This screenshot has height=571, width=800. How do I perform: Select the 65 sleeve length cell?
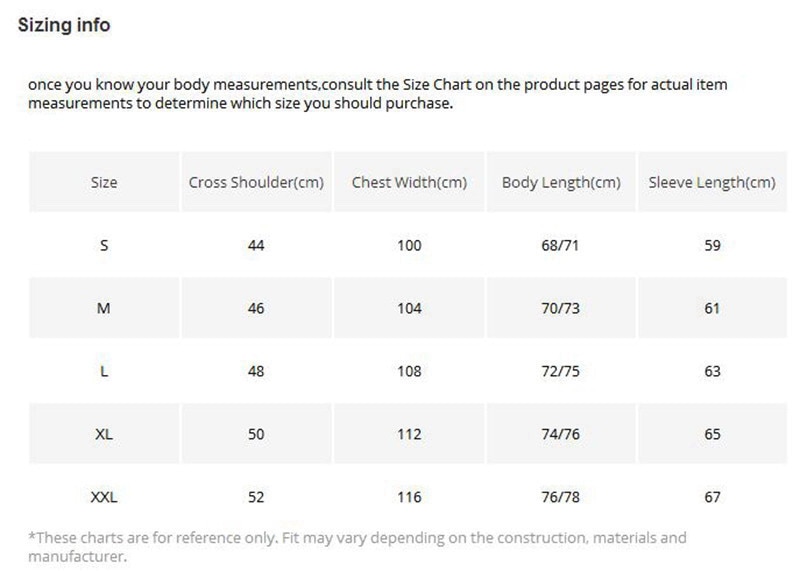(712, 434)
